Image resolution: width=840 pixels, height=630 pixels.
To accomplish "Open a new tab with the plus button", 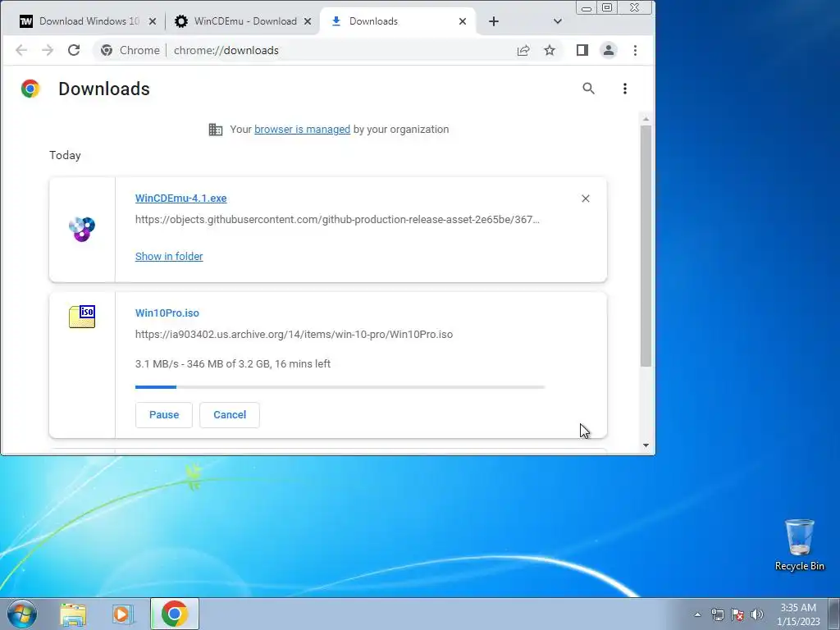I will pos(494,21).
